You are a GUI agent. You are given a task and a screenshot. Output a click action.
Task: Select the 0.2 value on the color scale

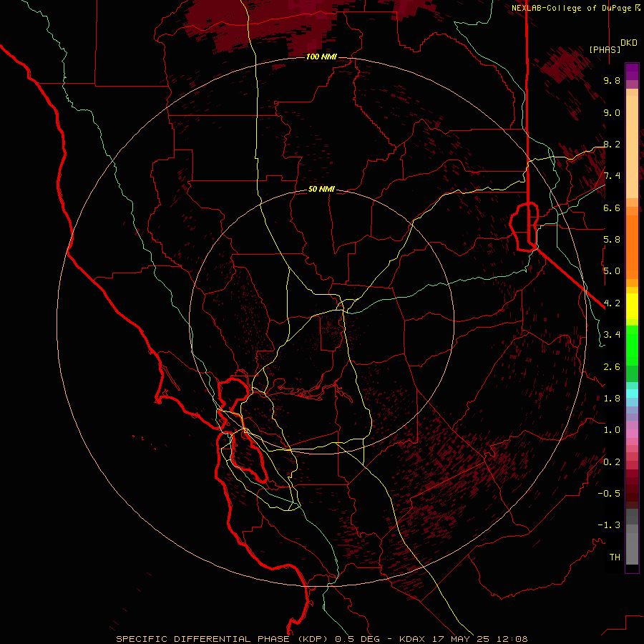pos(612,462)
